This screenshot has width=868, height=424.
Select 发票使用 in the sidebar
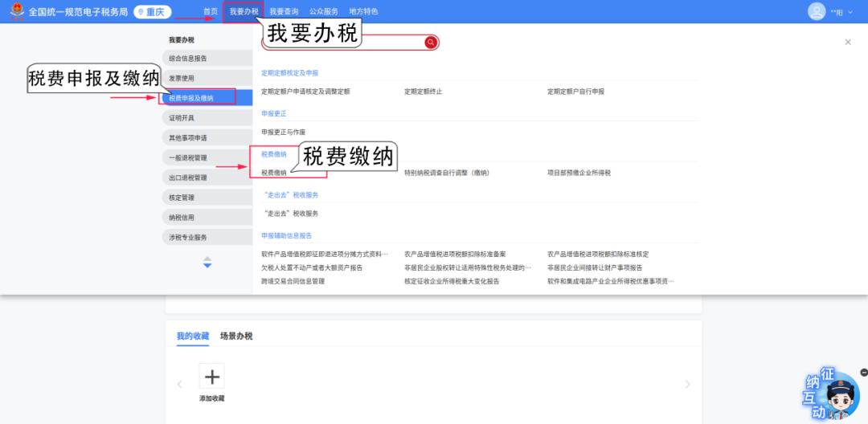(x=182, y=78)
